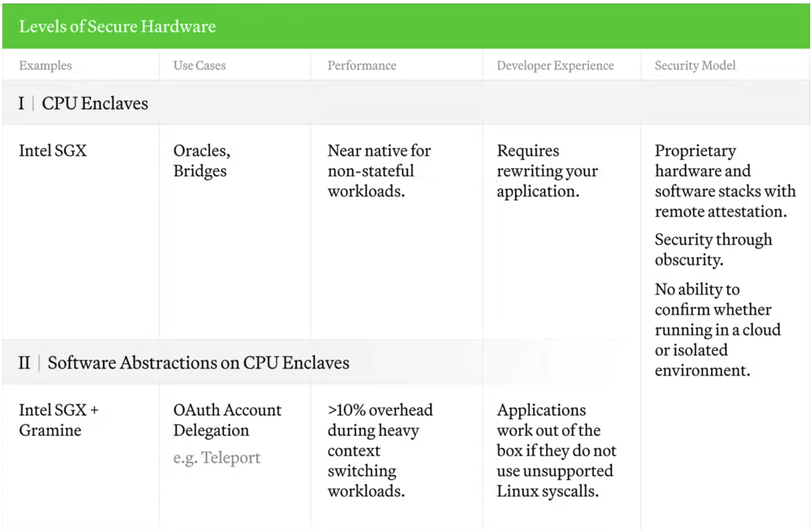Click the Developer Experience column header

555,65
